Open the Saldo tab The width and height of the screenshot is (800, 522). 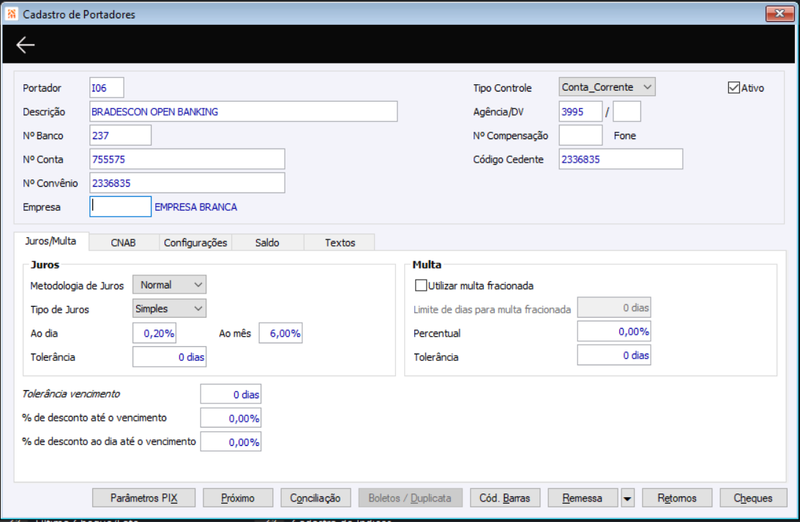pos(267,242)
